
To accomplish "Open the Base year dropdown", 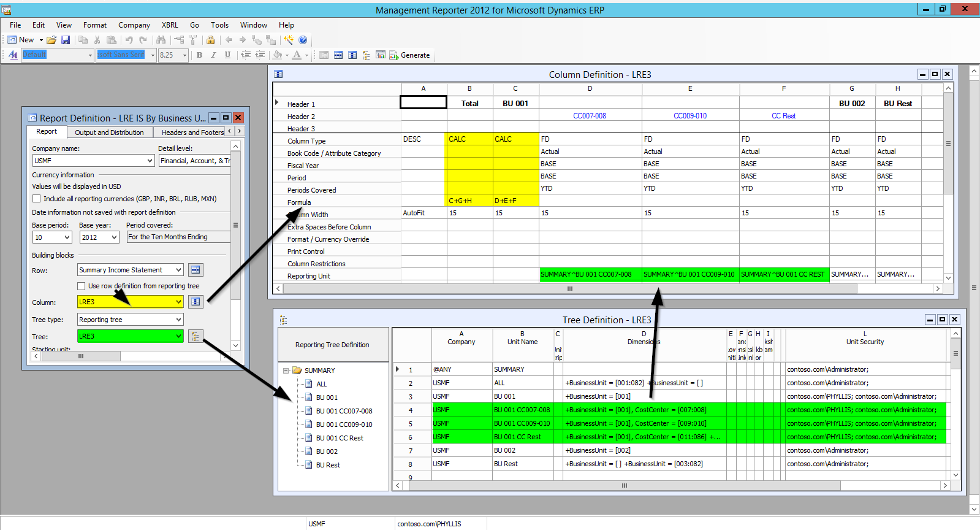I will 114,237.
